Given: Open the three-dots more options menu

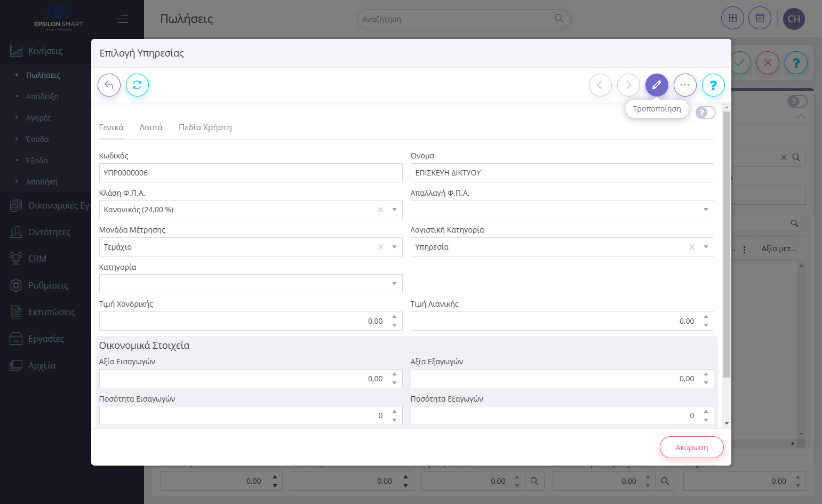Looking at the screenshot, I should pyautogui.click(x=685, y=85).
